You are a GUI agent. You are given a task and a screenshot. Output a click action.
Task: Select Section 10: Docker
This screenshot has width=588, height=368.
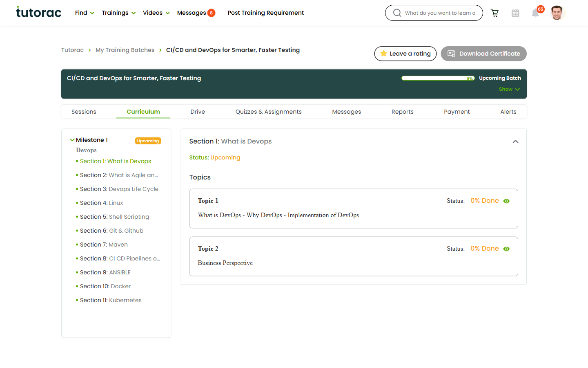tap(105, 286)
